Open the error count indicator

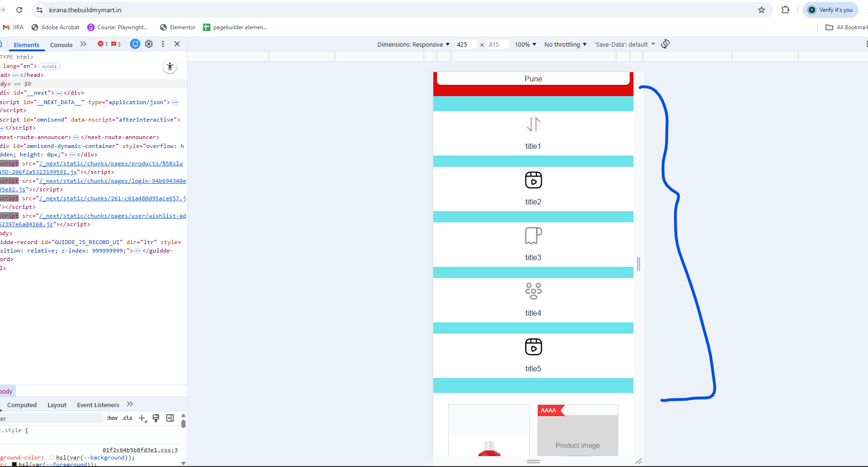[103, 44]
